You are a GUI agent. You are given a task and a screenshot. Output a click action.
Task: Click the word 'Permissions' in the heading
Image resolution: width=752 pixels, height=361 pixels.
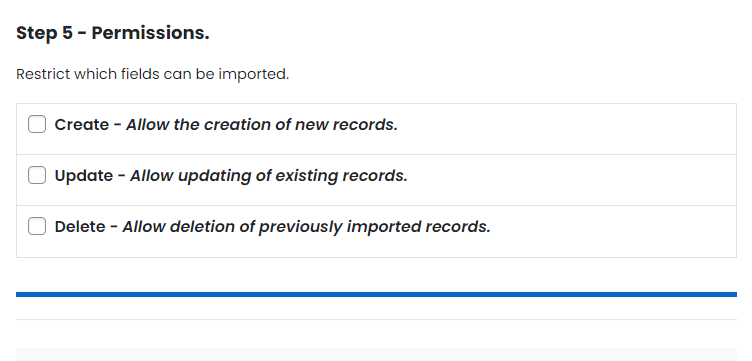click(x=148, y=33)
